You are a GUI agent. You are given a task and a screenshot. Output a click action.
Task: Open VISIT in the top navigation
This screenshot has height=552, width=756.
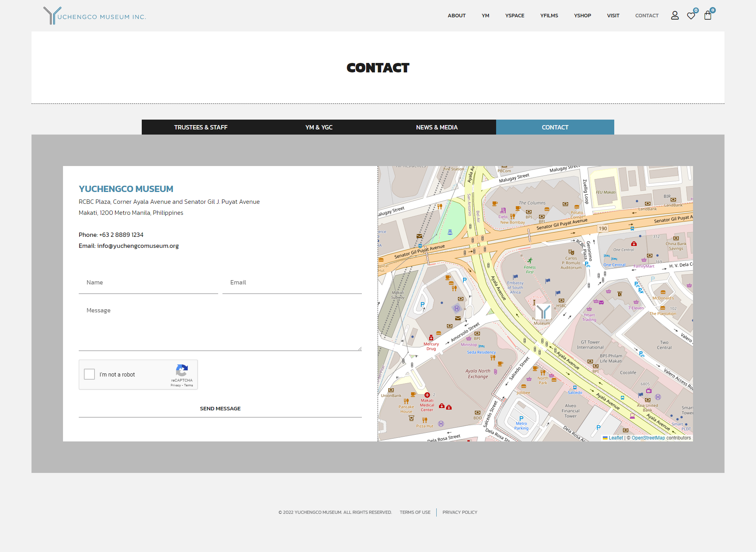click(613, 16)
